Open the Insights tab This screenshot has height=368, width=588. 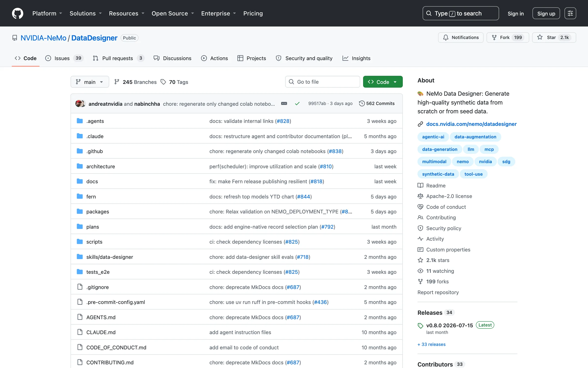point(356,58)
